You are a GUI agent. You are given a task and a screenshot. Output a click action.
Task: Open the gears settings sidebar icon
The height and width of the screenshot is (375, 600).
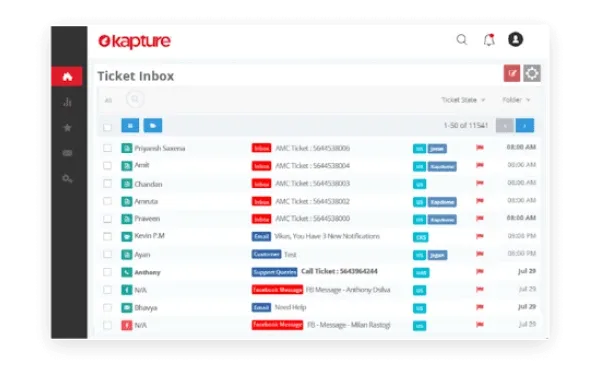coord(67,179)
